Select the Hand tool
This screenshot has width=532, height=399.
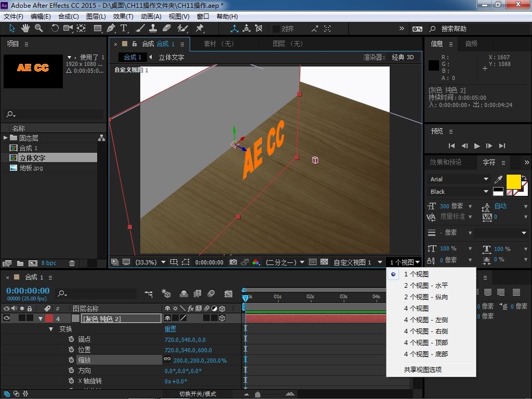26,29
